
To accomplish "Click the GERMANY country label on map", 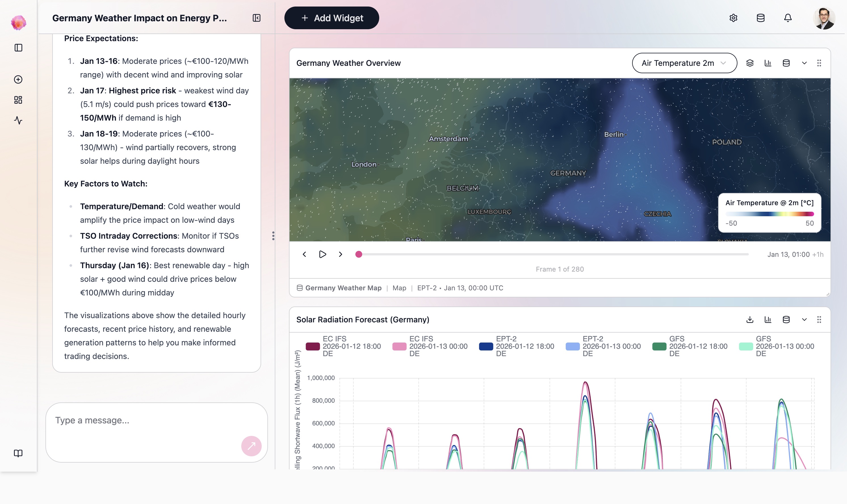I will [x=568, y=173].
